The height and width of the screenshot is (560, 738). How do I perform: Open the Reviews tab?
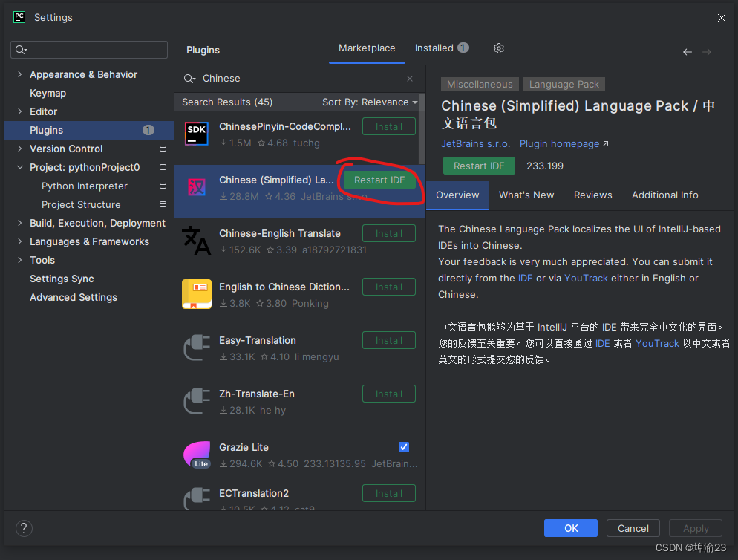click(592, 195)
